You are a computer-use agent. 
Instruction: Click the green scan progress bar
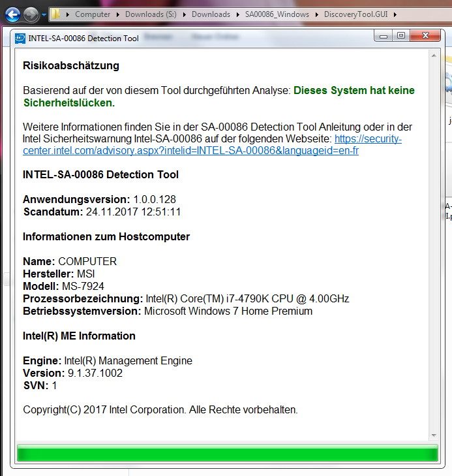click(x=228, y=453)
